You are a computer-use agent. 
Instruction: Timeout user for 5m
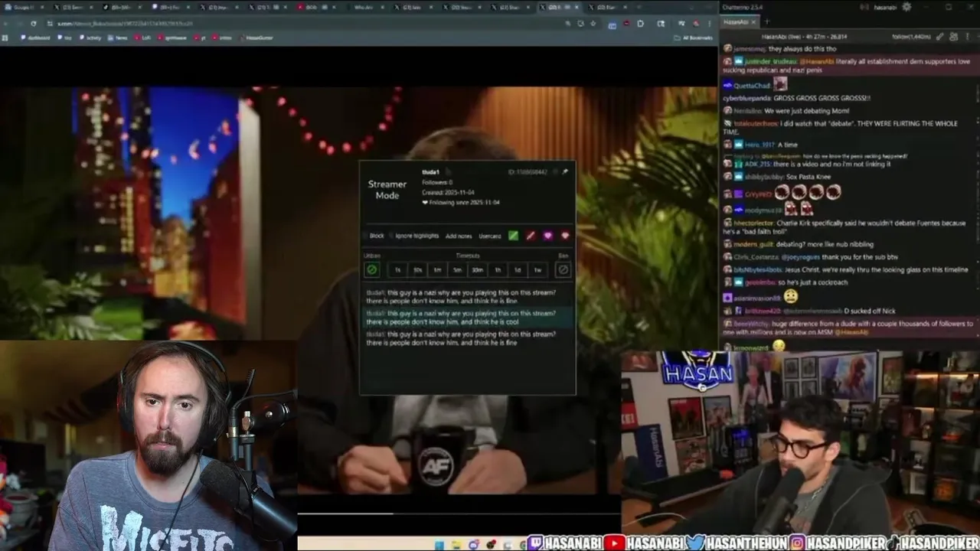pyautogui.click(x=457, y=269)
